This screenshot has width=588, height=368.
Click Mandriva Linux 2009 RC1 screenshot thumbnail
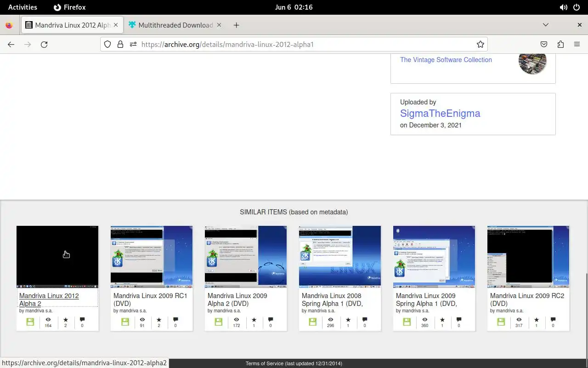click(x=152, y=257)
